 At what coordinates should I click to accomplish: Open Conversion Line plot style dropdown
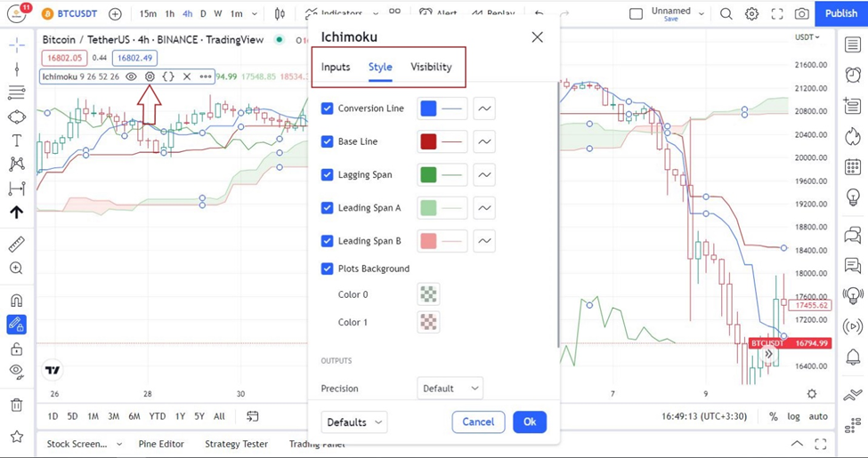(484, 108)
